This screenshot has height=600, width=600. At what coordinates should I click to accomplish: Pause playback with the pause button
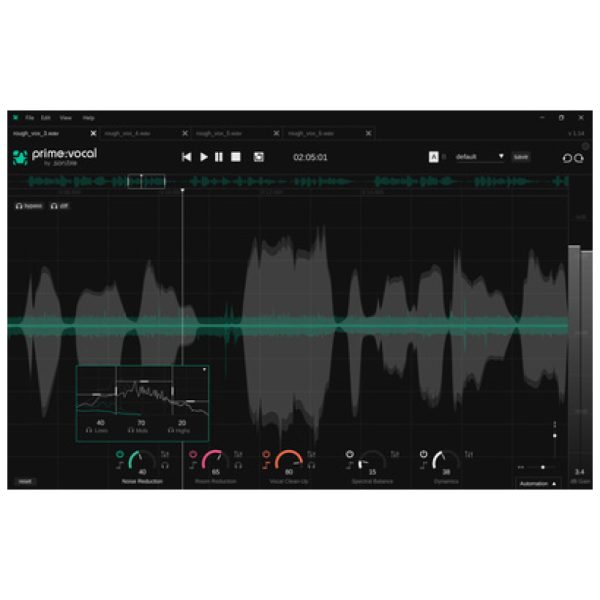coord(219,157)
